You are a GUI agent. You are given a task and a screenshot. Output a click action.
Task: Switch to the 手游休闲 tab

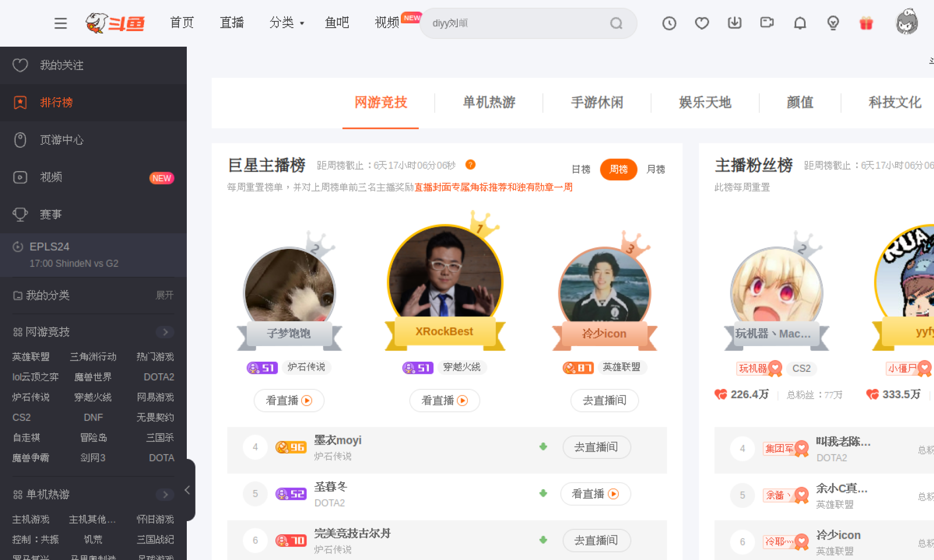pyautogui.click(x=597, y=102)
